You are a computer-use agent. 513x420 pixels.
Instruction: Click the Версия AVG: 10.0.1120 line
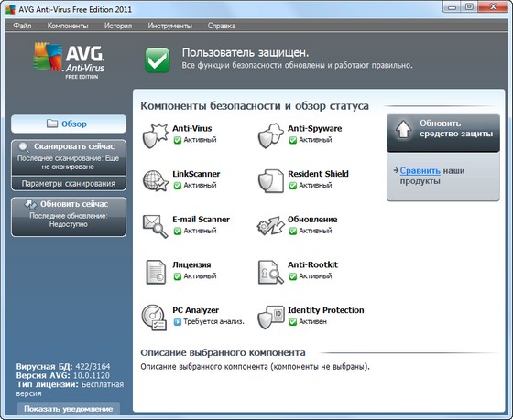click(x=63, y=375)
